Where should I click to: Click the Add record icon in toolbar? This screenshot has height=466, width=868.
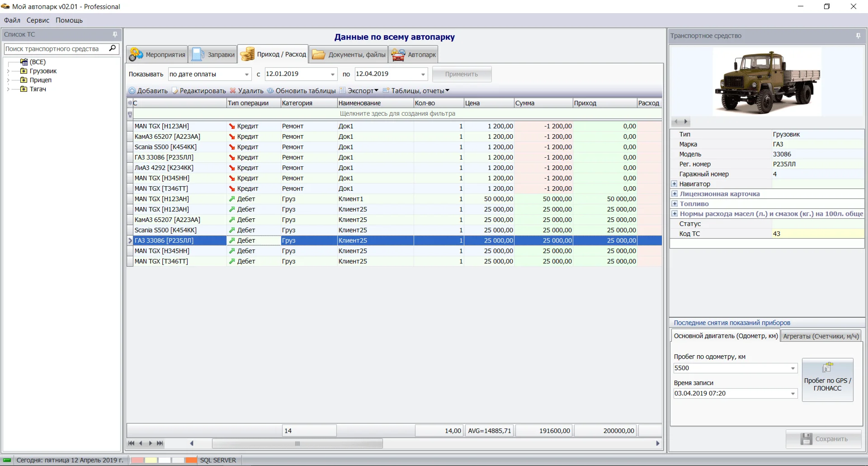(132, 91)
